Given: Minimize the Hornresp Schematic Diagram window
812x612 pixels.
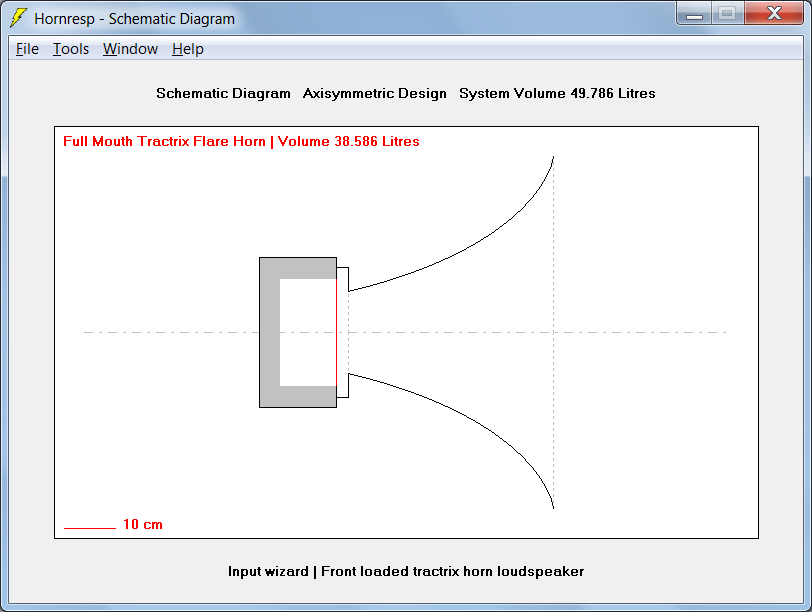Looking at the screenshot, I should coord(694,14).
